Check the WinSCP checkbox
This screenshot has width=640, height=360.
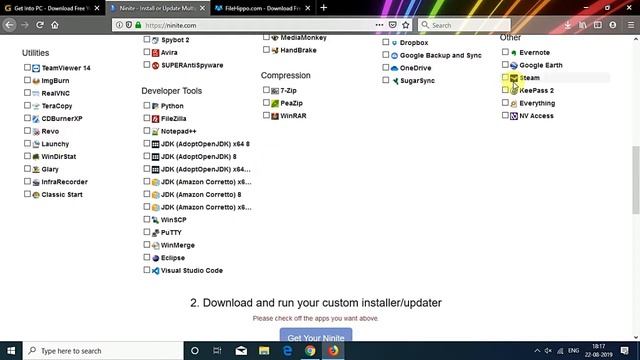tap(147, 219)
